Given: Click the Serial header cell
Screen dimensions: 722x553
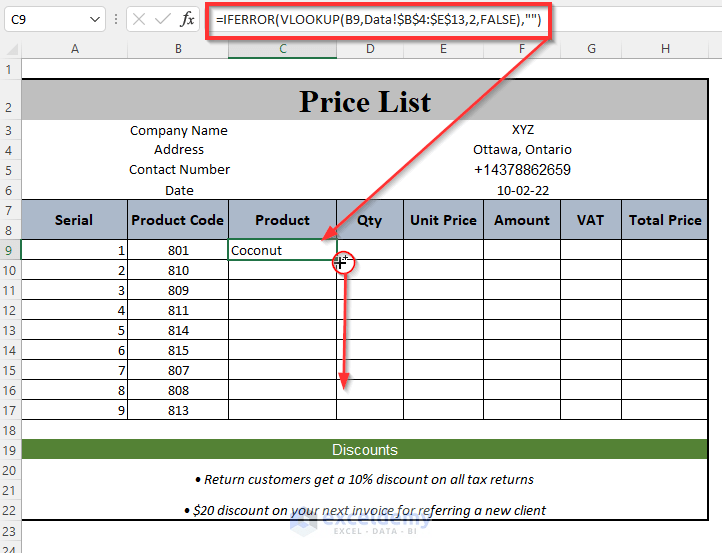Looking at the screenshot, I should point(74,220).
